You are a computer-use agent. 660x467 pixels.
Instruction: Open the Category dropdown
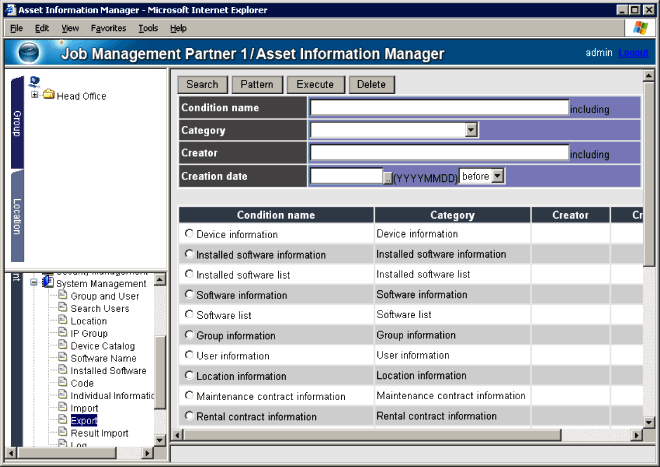[470, 130]
